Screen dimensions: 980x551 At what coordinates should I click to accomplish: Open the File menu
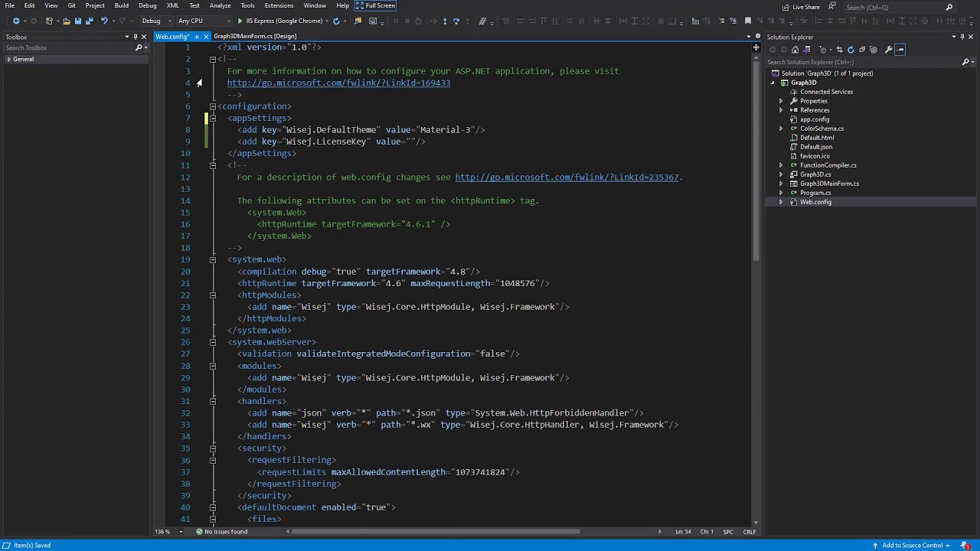pos(10,5)
